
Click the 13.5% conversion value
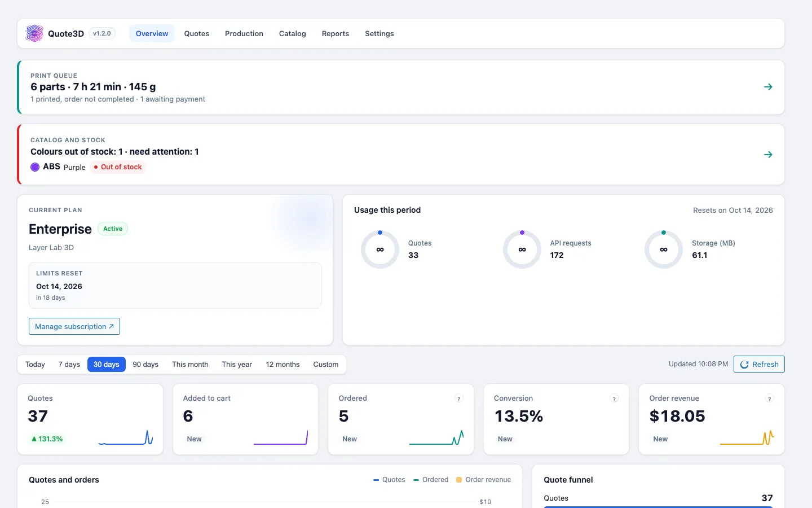519,417
